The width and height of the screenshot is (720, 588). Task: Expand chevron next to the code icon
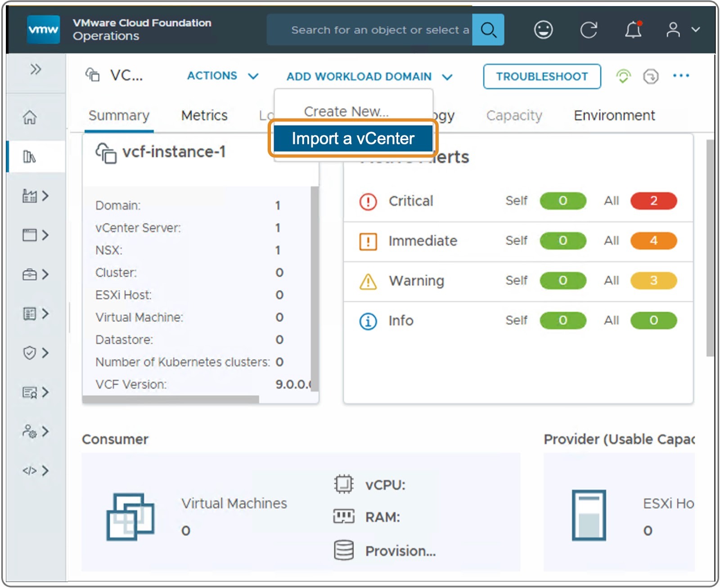tap(45, 471)
